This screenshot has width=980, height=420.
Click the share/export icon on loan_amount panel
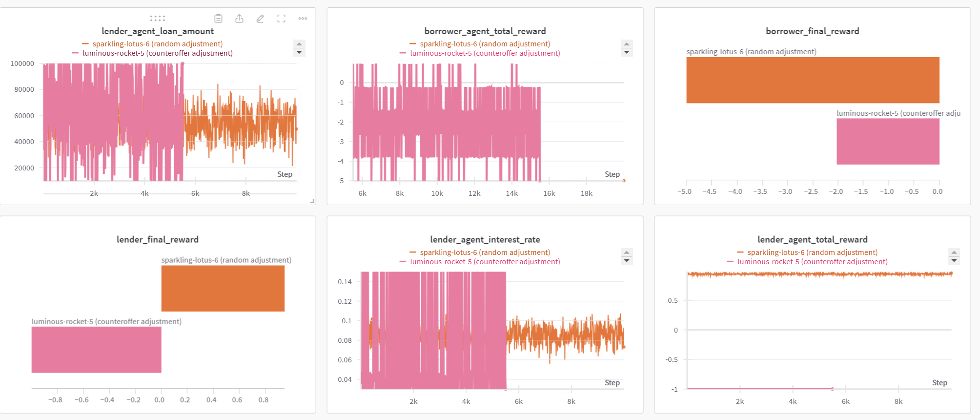(239, 19)
